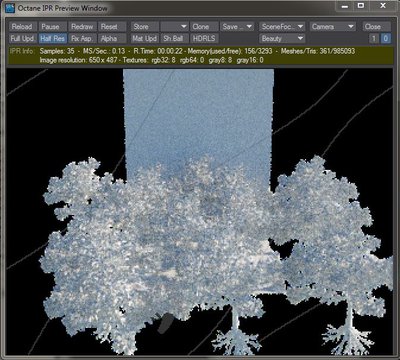
Task: Open the empty dropdown next to Store
Action: pos(174,27)
